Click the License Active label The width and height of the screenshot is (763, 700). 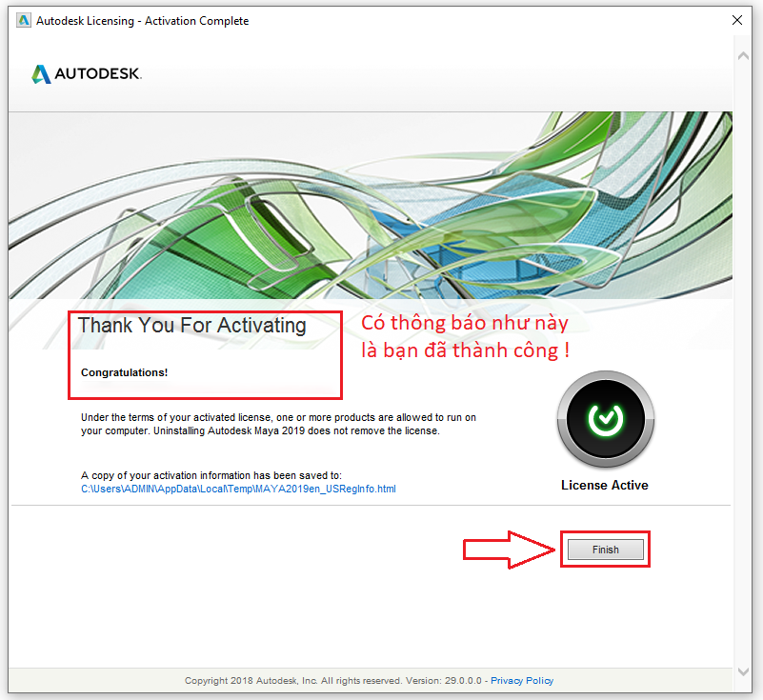(x=605, y=485)
